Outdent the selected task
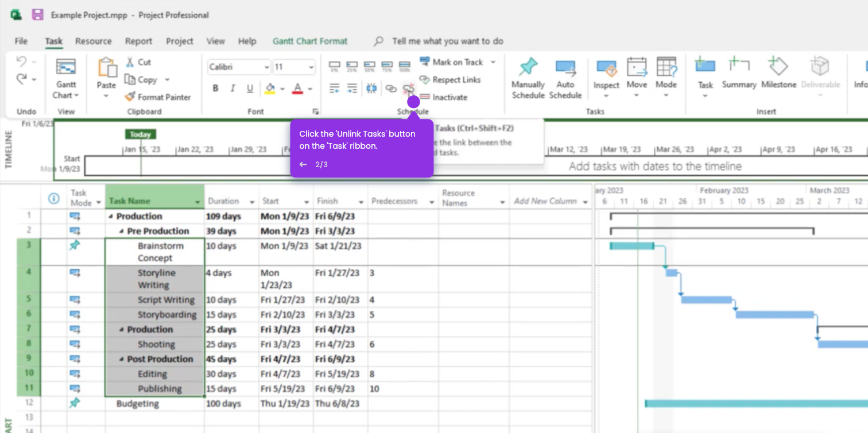This screenshot has height=433, width=868. click(x=335, y=88)
